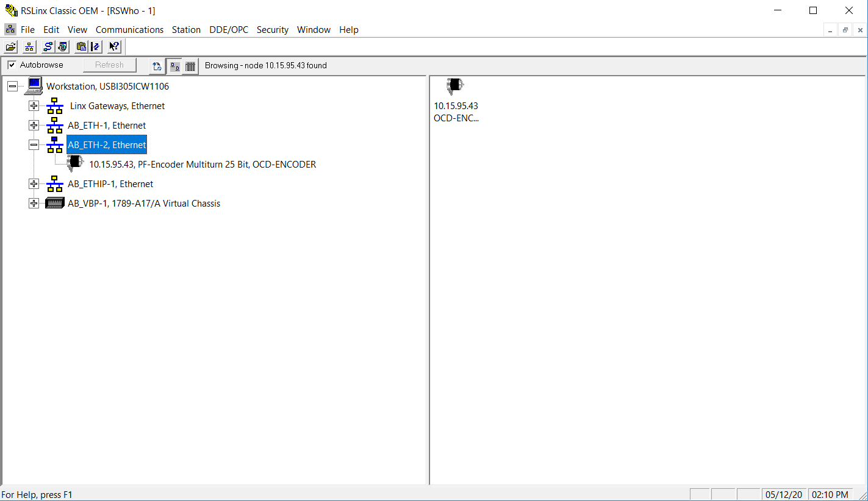
Task: Open Driver Diagnostics toolbar icon
Action: (62, 47)
